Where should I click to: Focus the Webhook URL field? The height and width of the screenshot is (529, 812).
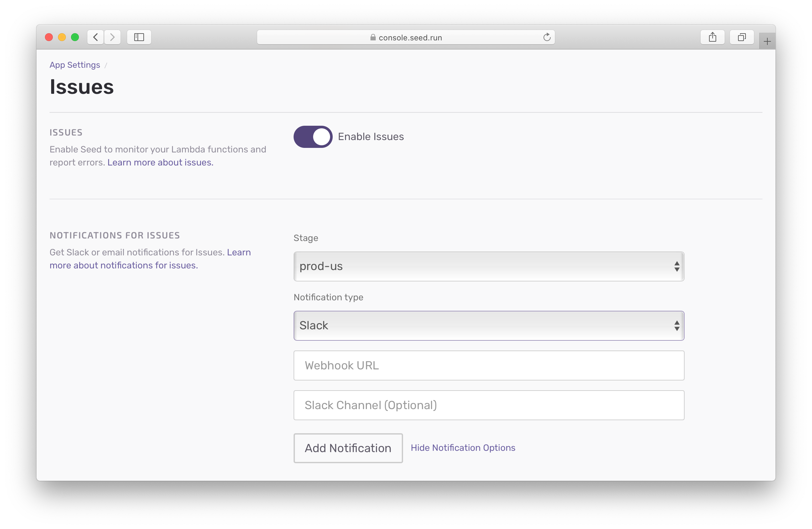488,365
